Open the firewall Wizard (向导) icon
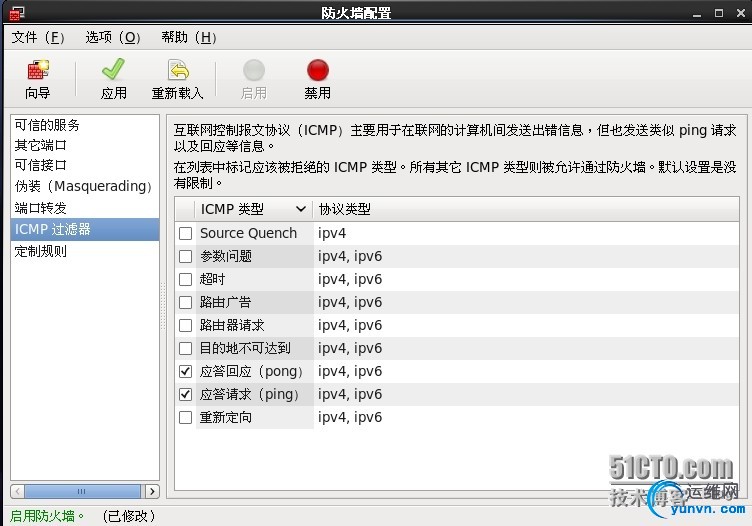 pos(38,70)
